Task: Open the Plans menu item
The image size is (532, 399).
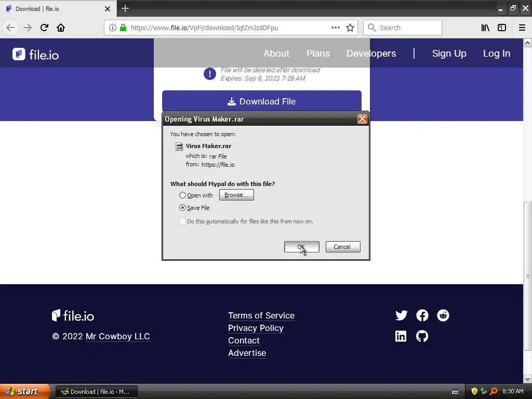Action: point(318,54)
